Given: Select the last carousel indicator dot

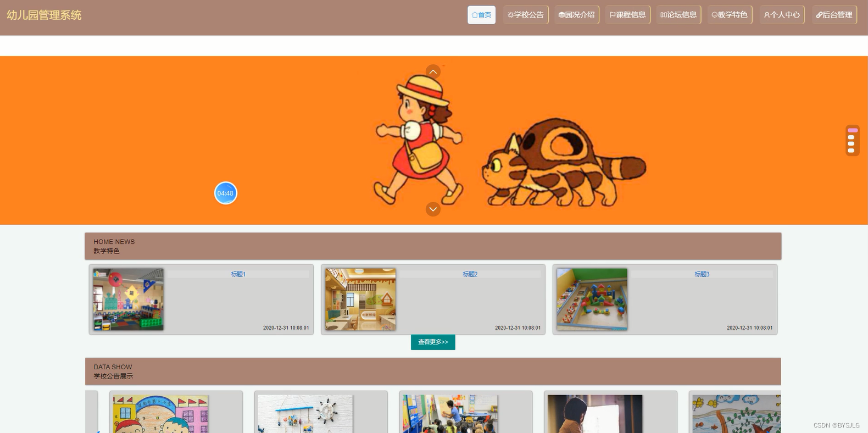Looking at the screenshot, I should (x=851, y=151).
